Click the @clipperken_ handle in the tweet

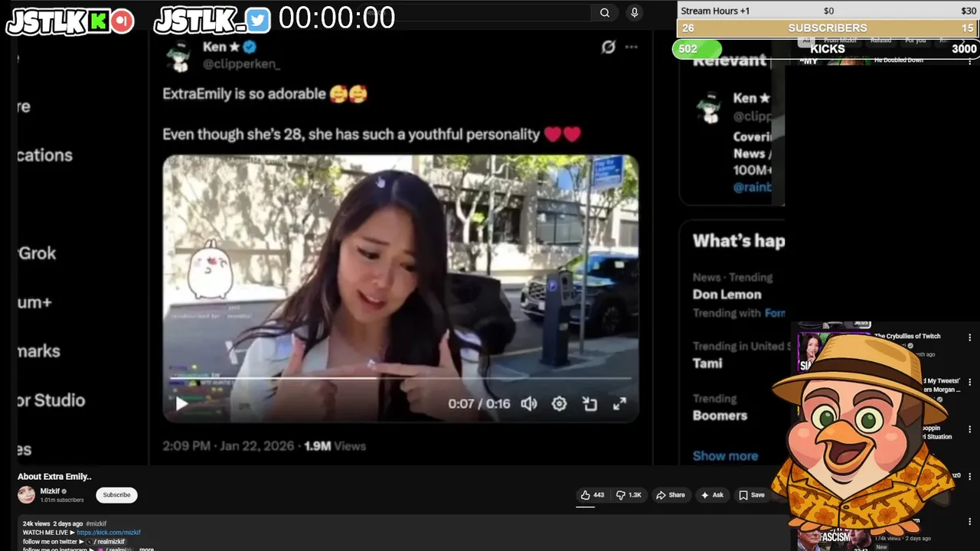click(241, 65)
